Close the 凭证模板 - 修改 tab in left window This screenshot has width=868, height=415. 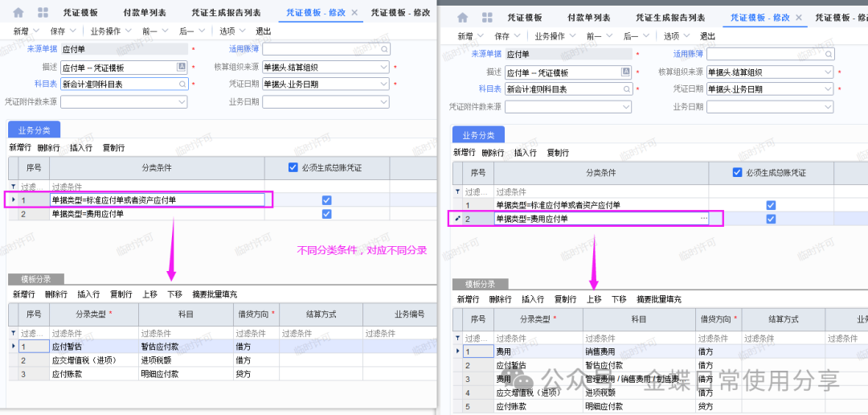tap(356, 13)
